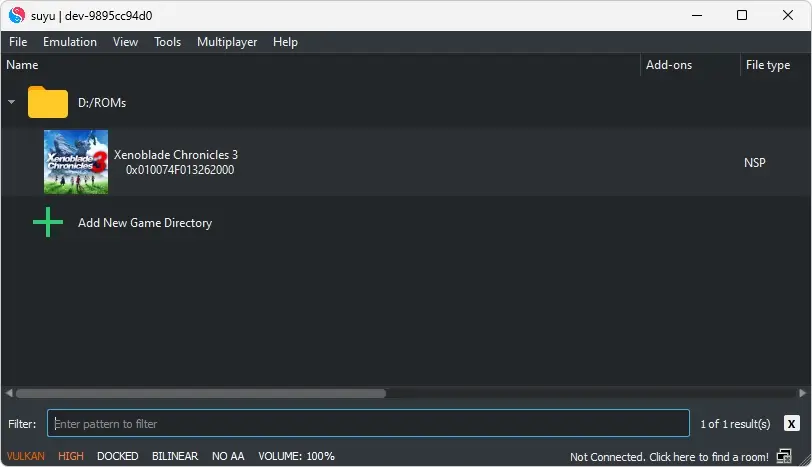Screen dimensions: 812x467
Task: Click the title ID 0x010074F013262000
Action: [x=180, y=170]
